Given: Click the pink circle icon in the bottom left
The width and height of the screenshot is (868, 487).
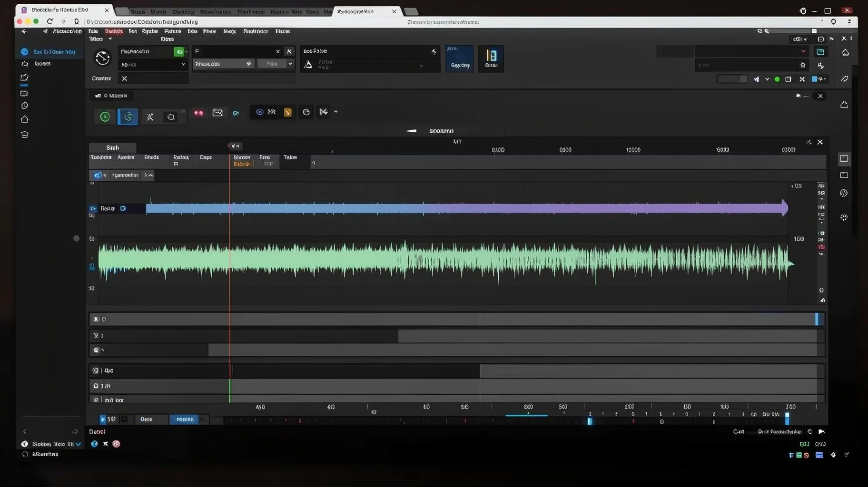Looking at the screenshot, I should click(x=116, y=444).
